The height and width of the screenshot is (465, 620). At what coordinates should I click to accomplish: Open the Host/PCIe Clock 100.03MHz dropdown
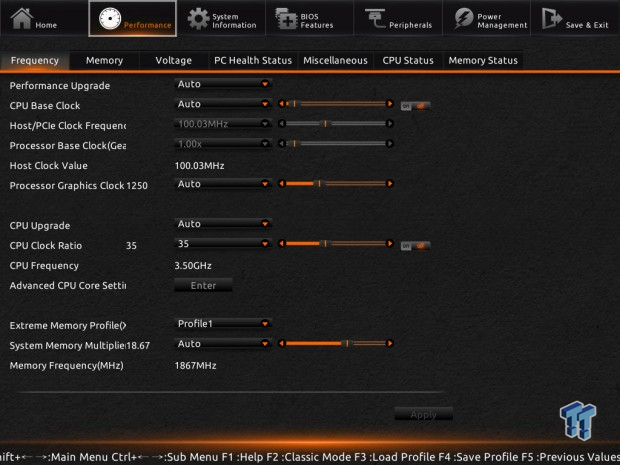[223, 124]
